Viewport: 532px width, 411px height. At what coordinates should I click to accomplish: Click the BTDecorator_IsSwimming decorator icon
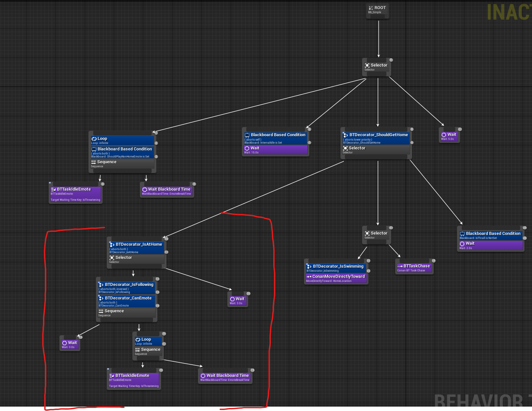(309, 267)
